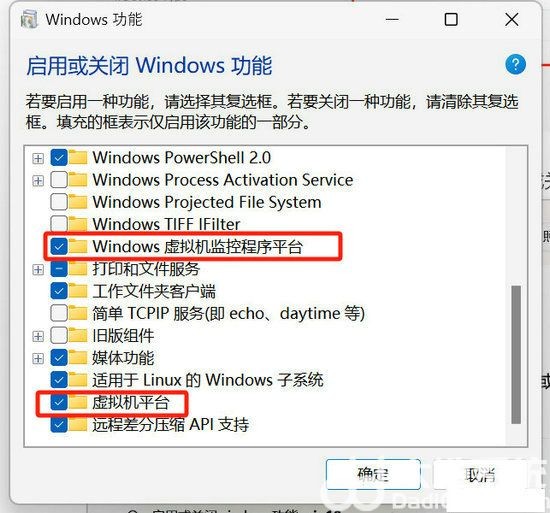The image size is (550, 513).
Task: Expand the 打印和文件服务 node
Action: point(38,270)
